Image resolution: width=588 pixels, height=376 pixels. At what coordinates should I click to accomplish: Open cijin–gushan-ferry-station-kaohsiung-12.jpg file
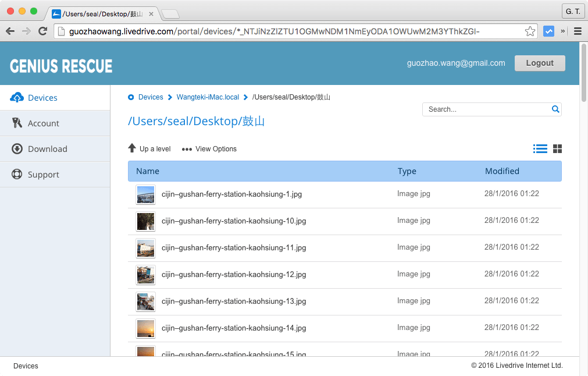234,275
